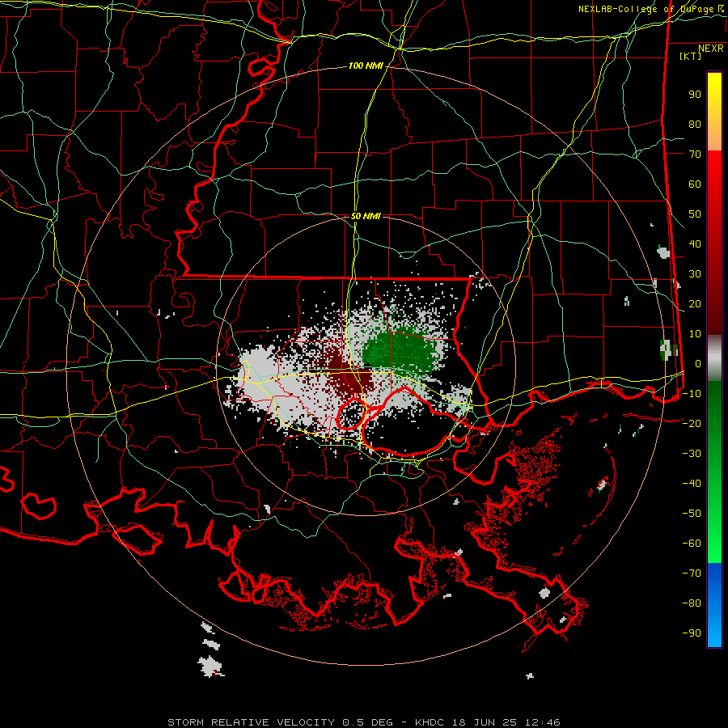Click the -80 scale value
The width and height of the screenshot is (728, 728).
(692, 603)
